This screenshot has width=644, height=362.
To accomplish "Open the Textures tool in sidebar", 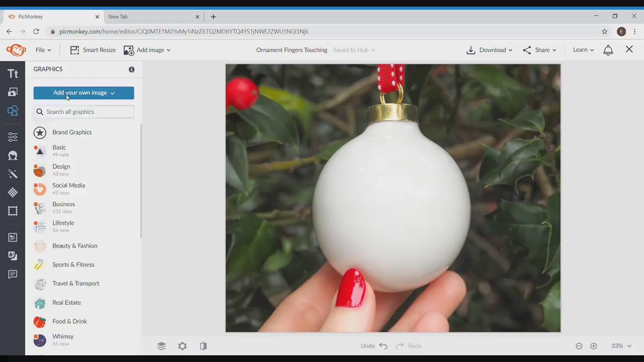I will pos(13,193).
